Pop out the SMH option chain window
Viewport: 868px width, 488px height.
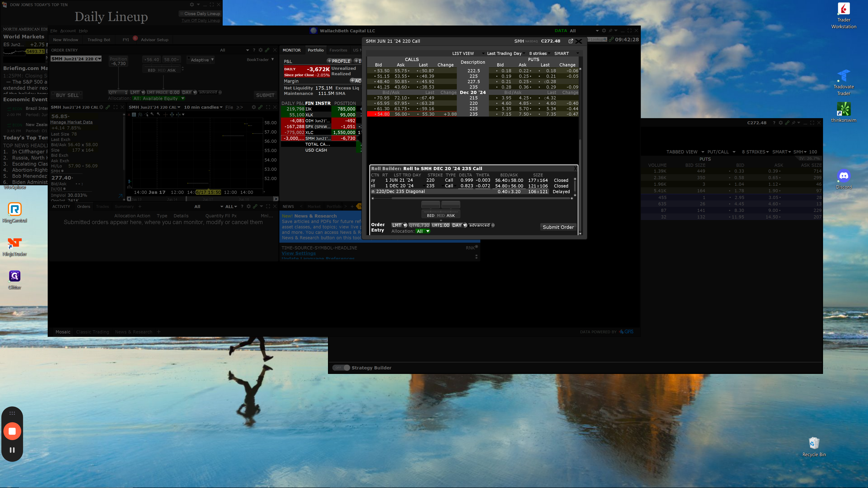[571, 41]
